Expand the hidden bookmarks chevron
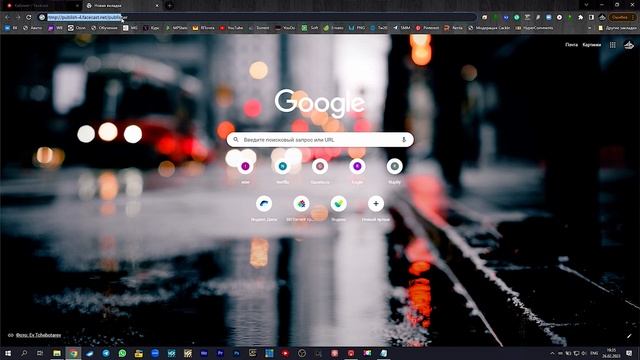Viewport: 640px width, 360px height. click(589, 28)
